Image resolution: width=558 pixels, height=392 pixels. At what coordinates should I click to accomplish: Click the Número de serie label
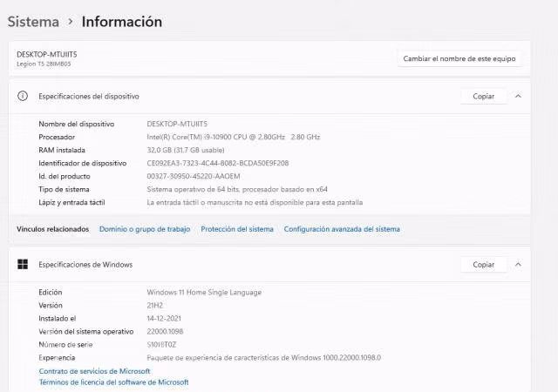pyautogui.click(x=65, y=345)
